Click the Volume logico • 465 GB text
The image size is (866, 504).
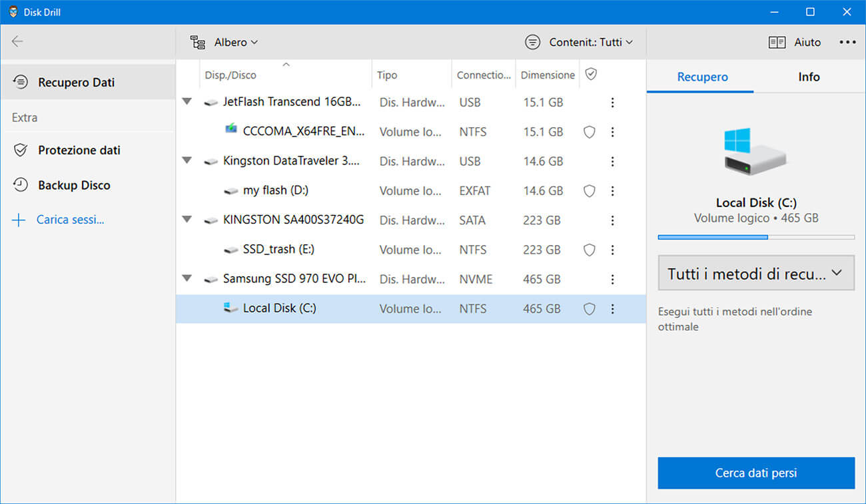point(756,218)
